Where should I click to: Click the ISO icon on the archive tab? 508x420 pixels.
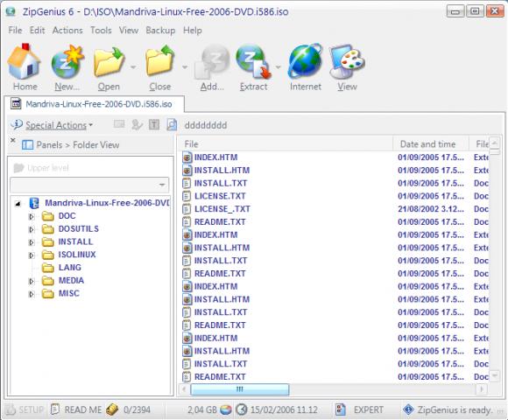coord(16,104)
